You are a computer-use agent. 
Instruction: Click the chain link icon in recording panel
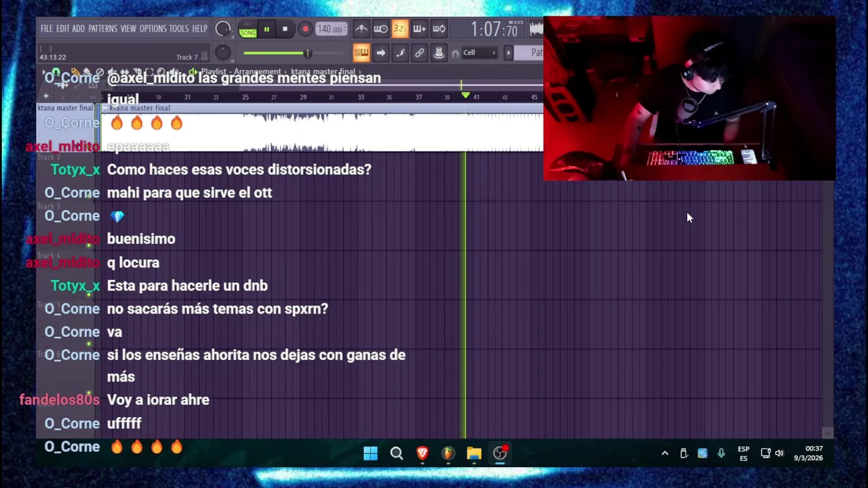419,53
